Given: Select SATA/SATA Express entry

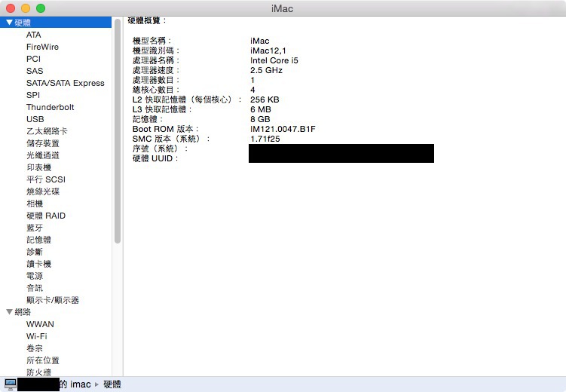Looking at the screenshot, I should pos(66,83).
